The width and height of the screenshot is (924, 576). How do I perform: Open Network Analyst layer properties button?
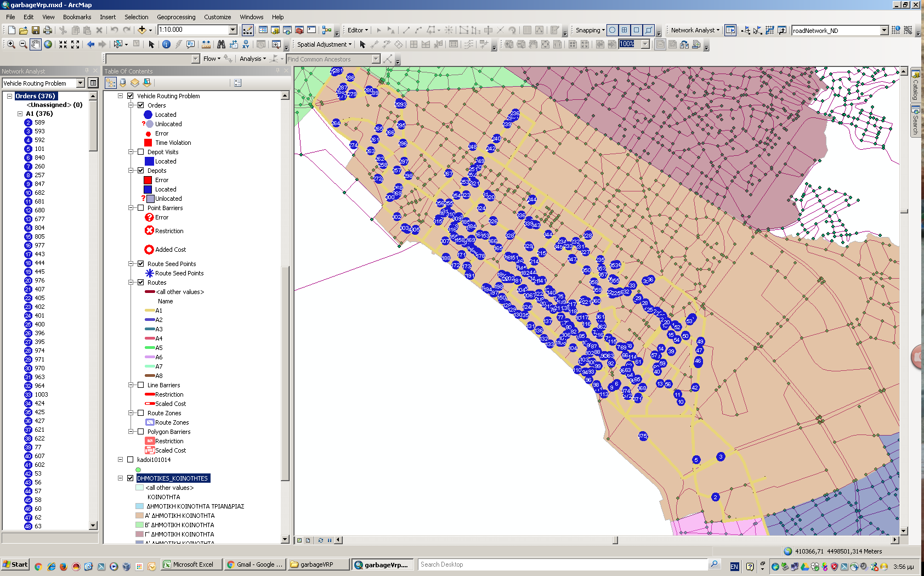coord(93,83)
